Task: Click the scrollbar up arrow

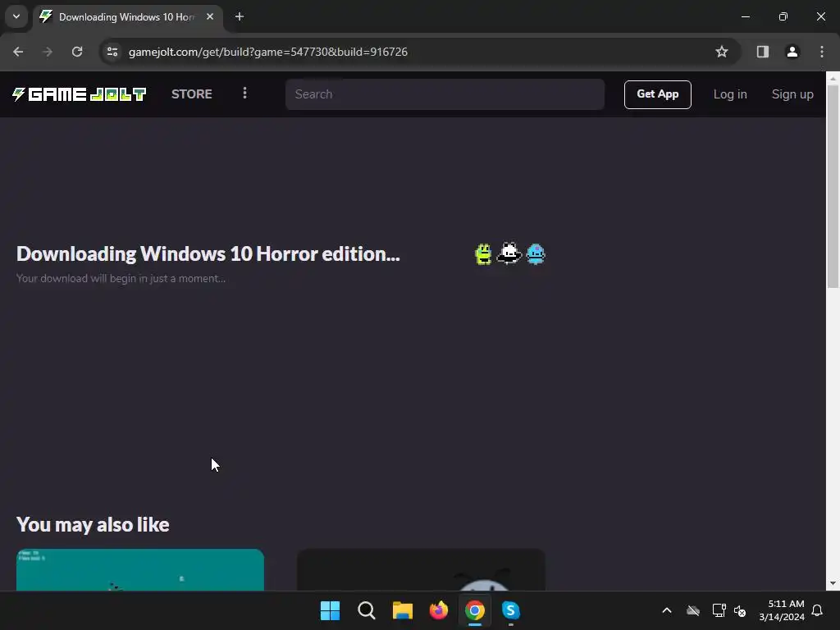Action: click(833, 78)
